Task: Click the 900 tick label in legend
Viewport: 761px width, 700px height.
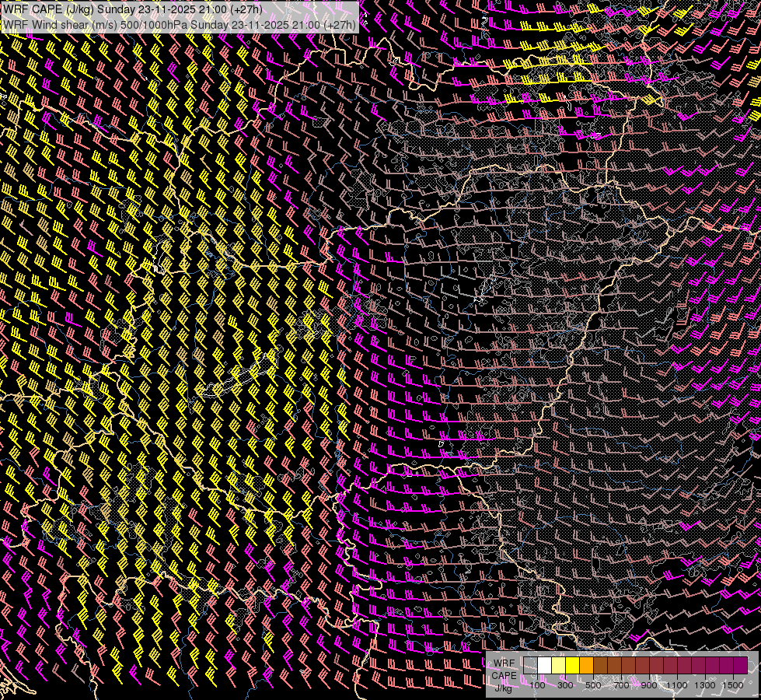Action: [649, 684]
